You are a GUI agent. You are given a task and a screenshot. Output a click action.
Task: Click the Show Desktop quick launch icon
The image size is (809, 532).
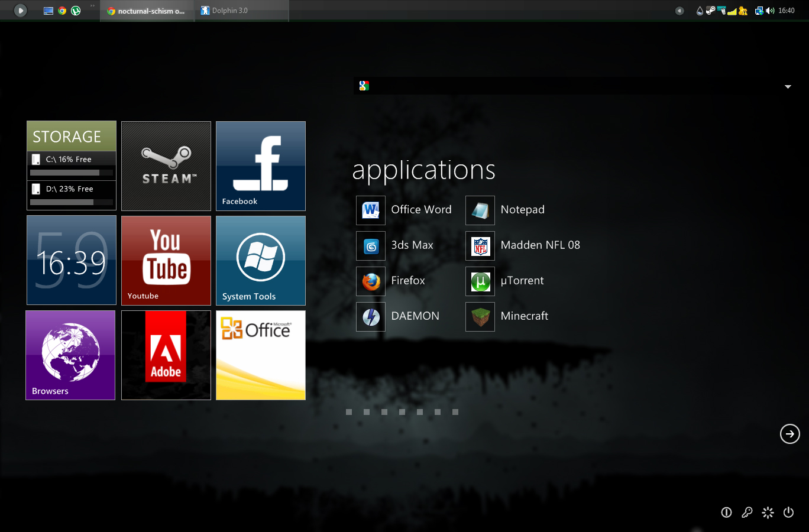pos(48,11)
